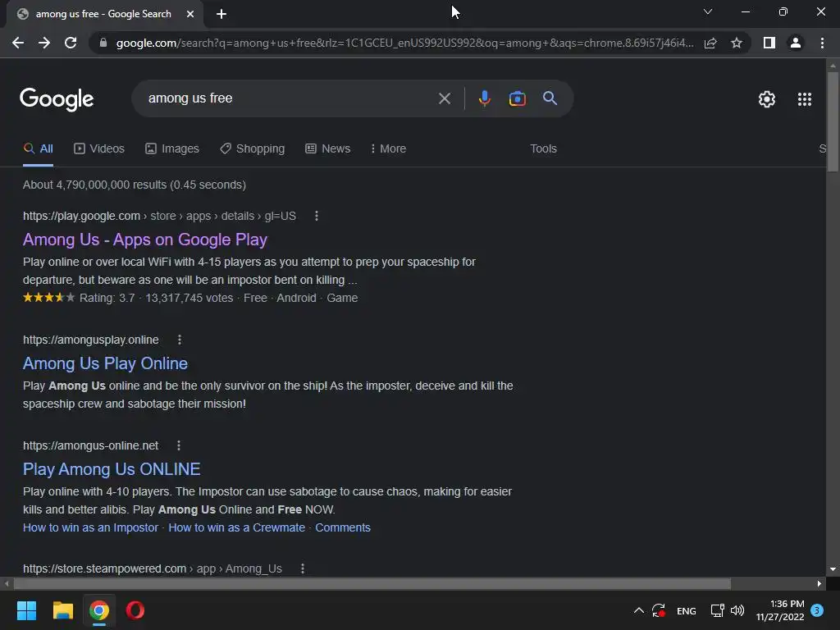Show hidden system tray icons
The width and height of the screenshot is (840, 630).
tap(638, 610)
